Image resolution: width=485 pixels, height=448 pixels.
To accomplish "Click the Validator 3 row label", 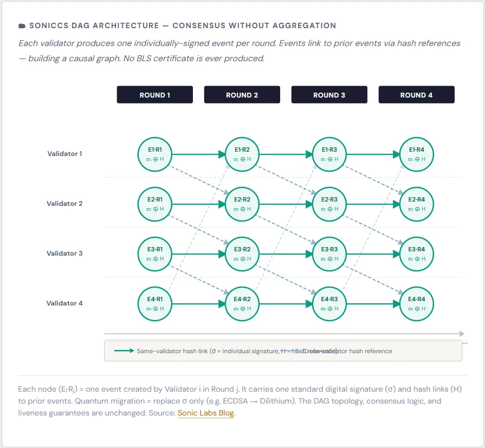I will (x=64, y=254).
